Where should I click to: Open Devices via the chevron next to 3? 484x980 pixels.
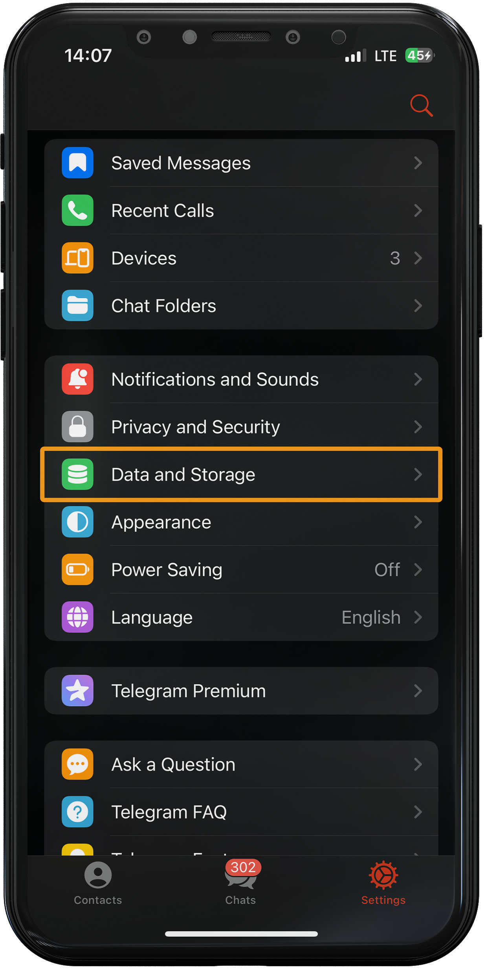click(418, 258)
